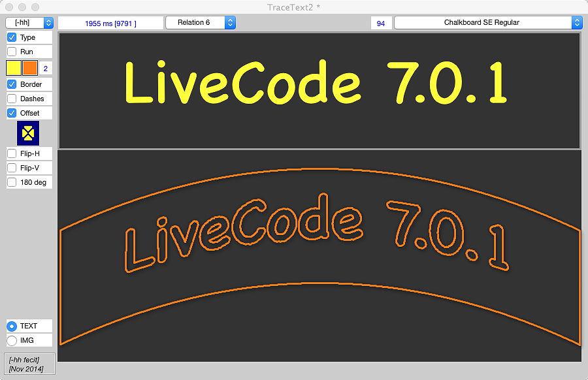Viewport: 588px width, 380px height.
Task: Pick the orange color swatch
Action: tap(30, 68)
